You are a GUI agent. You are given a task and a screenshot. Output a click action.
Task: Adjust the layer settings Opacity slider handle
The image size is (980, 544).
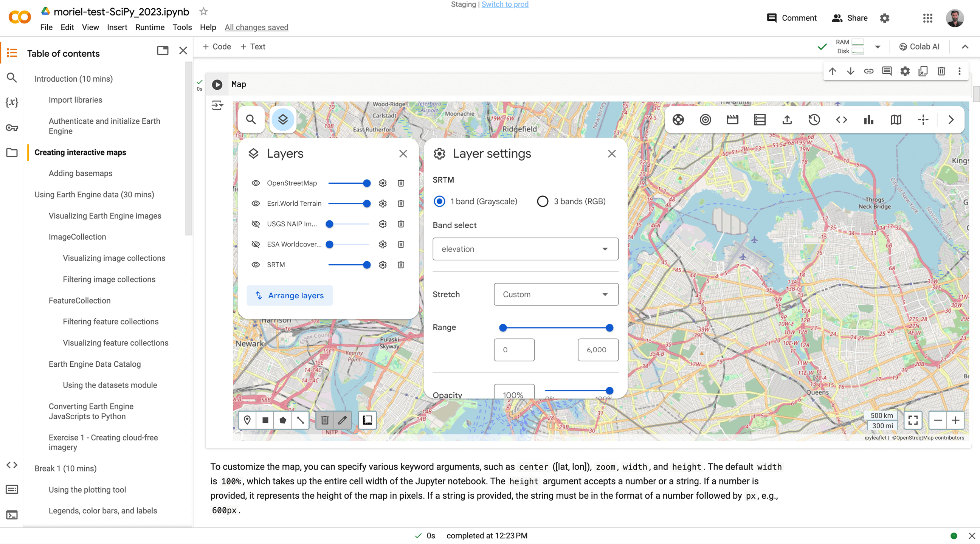609,391
